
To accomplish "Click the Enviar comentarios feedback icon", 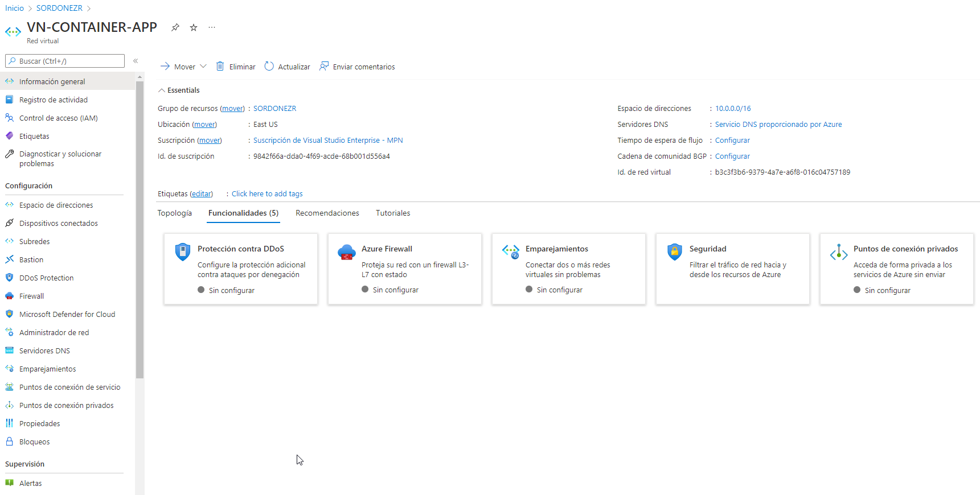I will pos(324,67).
